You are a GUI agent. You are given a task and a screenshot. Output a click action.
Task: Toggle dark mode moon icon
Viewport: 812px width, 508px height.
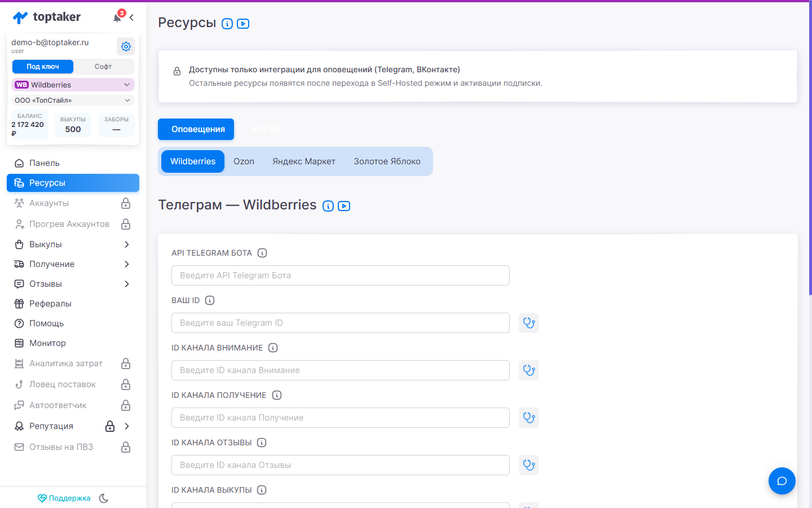tap(104, 498)
